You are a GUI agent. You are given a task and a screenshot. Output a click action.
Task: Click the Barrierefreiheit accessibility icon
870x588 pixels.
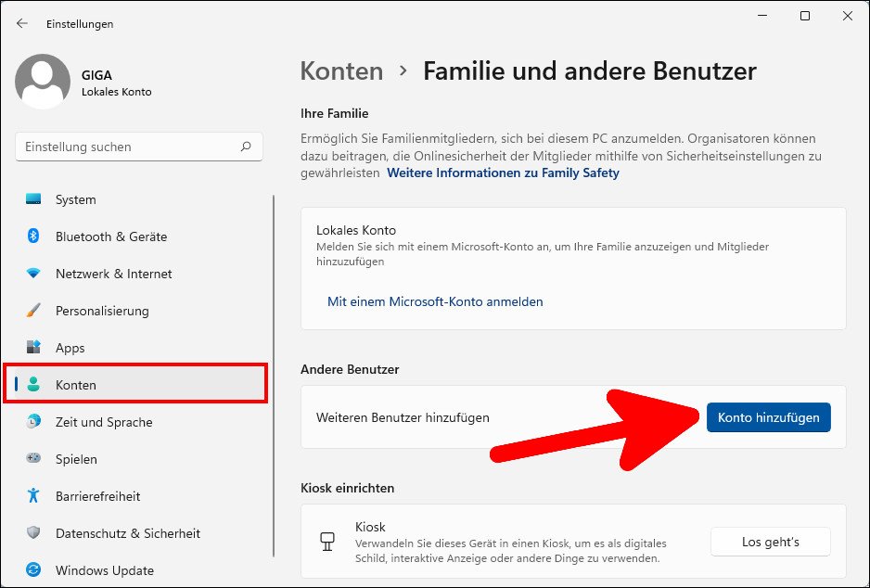pyautogui.click(x=33, y=496)
